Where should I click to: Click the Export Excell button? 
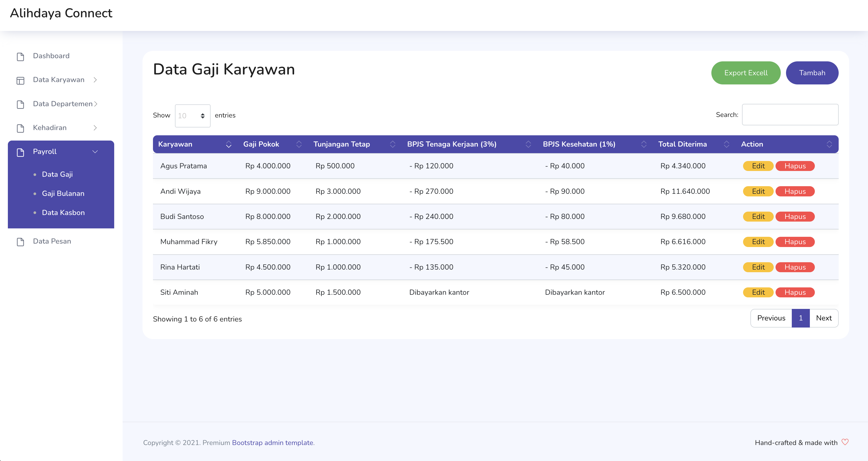pyautogui.click(x=746, y=72)
